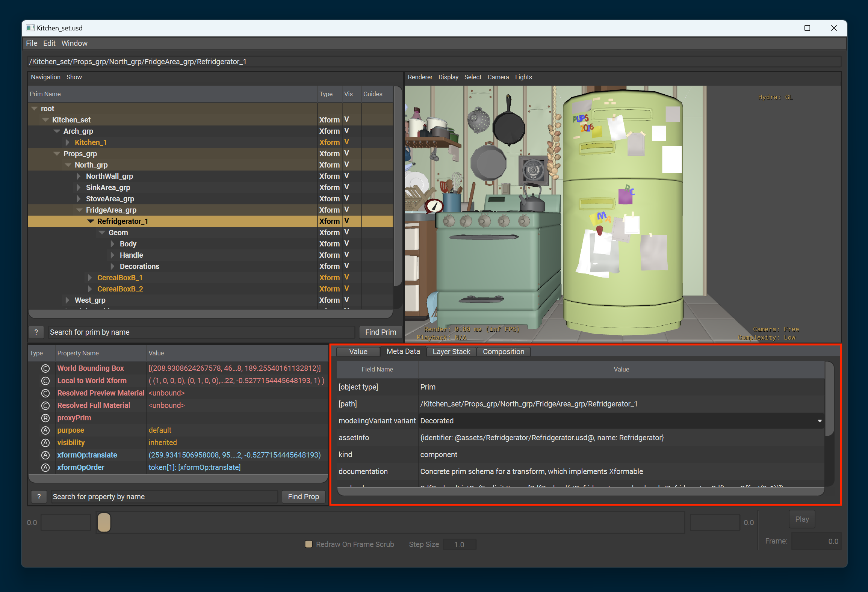Open the Edit menu

(49, 43)
